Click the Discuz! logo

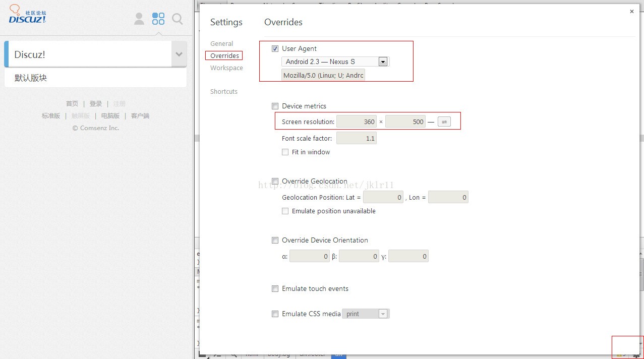(x=28, y=15)
